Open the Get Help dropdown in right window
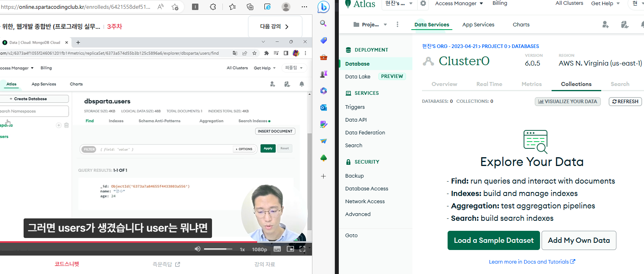Viewport: 644px width, 274px height. 605,3
